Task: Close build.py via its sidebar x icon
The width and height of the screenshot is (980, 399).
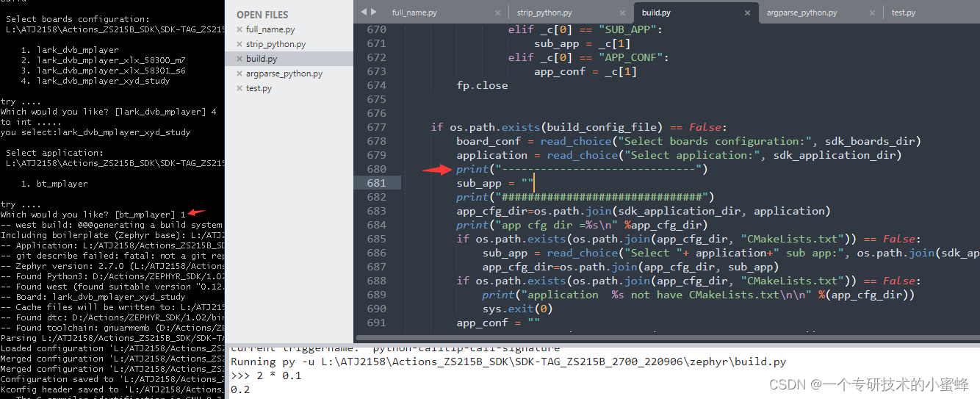Action: pyautogui.click(x=239, y=59)
